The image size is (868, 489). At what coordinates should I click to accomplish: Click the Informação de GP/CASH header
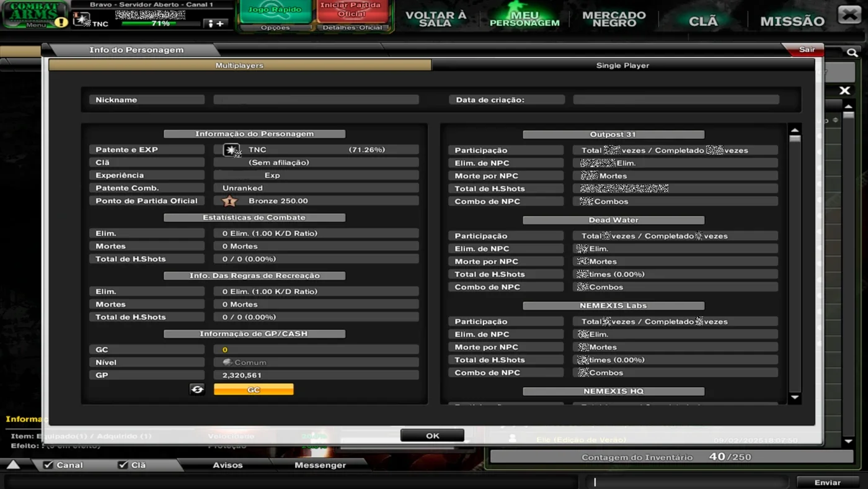(254, 334)
